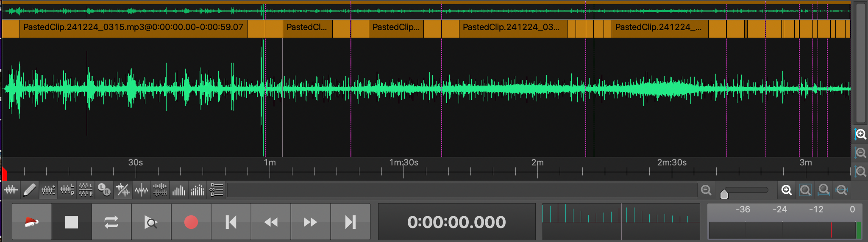Click the solid spectrum bars icon

click(x=179, y=190)
